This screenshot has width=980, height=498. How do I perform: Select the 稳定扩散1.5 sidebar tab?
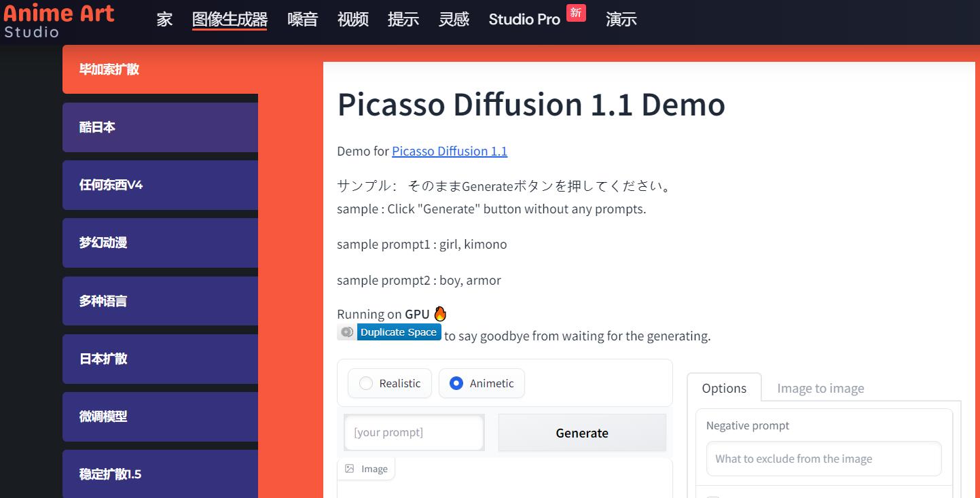point(160,474)
